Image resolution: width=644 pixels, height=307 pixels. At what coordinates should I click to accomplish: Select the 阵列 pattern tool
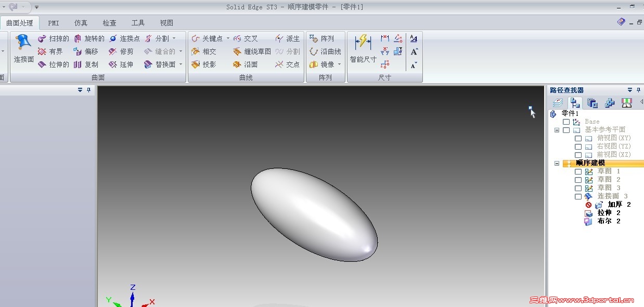(x=321, y=38)
